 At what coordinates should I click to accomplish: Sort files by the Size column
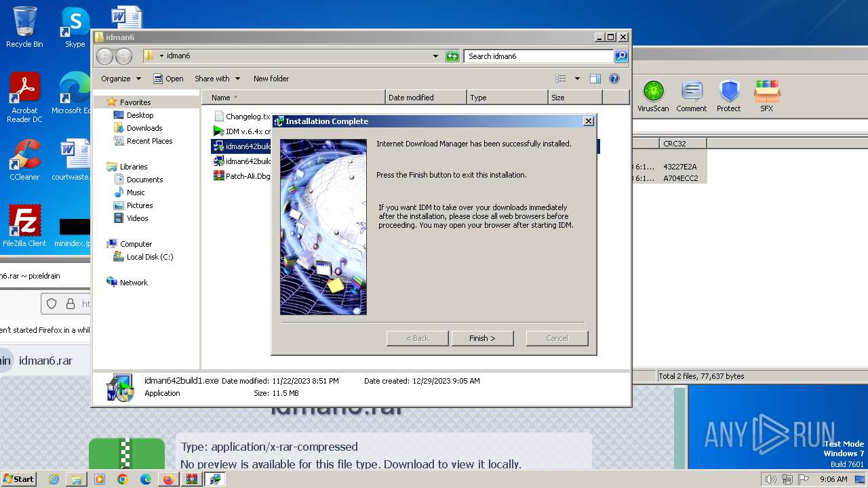point(575,98)
